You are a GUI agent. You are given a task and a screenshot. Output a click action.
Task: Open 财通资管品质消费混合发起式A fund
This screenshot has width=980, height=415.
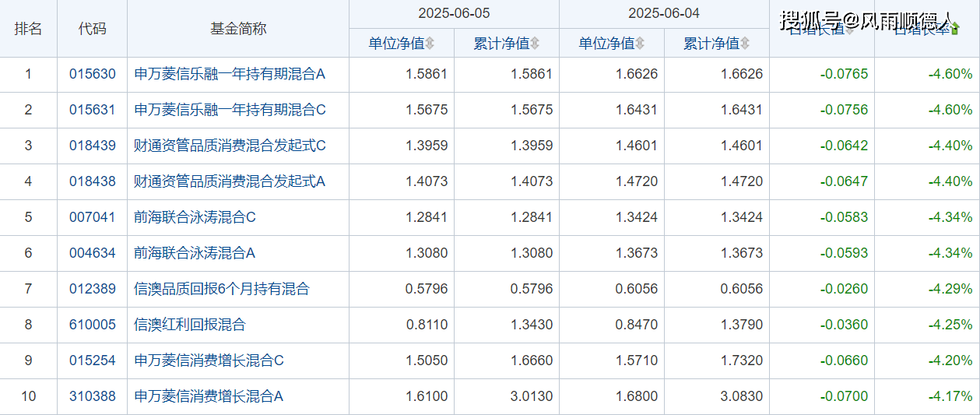[230, 181]
